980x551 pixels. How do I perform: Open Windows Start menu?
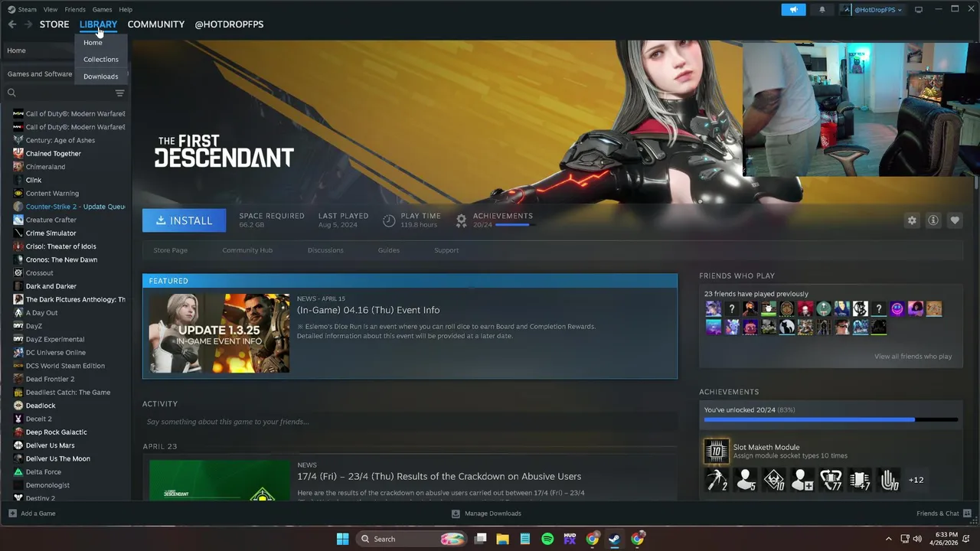click(342, 539)
